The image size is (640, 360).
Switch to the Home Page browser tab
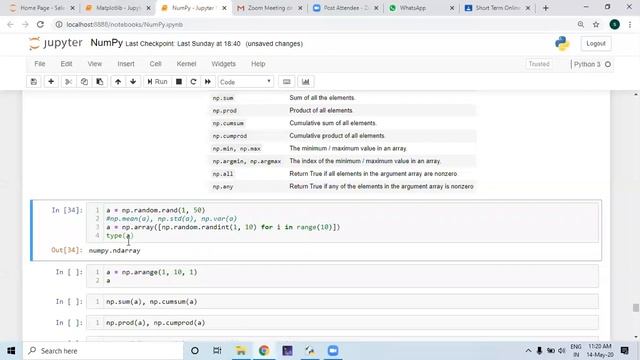[42, 8]
